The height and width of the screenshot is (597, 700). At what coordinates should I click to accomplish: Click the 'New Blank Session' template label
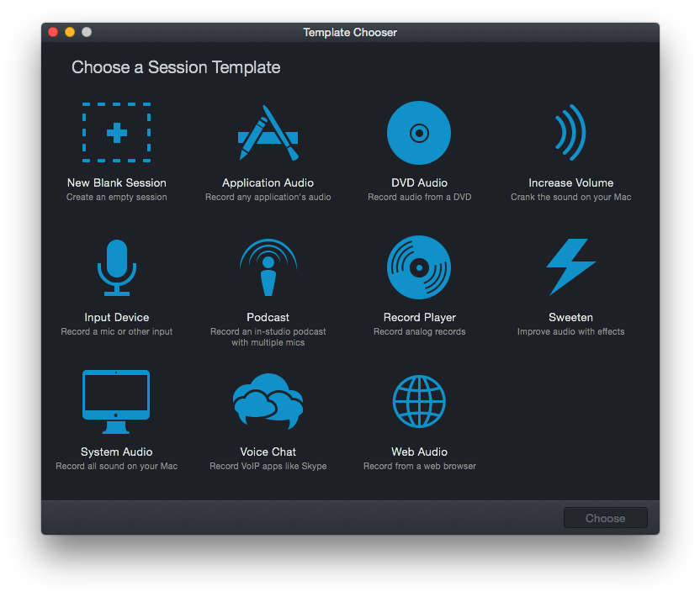click(x=116, y=182)
